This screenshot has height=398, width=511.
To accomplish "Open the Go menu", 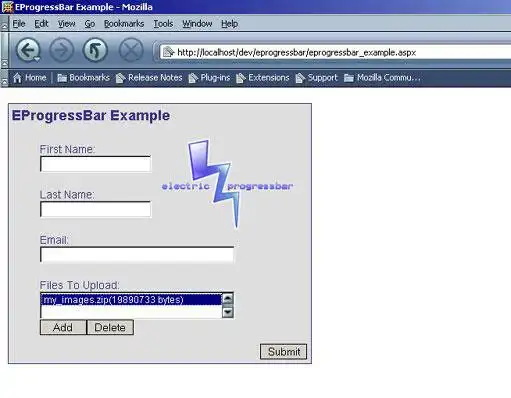I will pos(90,24).
